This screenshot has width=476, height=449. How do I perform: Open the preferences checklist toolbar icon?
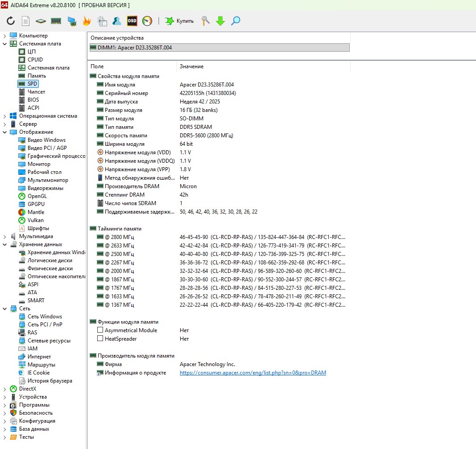pos(102,21)
